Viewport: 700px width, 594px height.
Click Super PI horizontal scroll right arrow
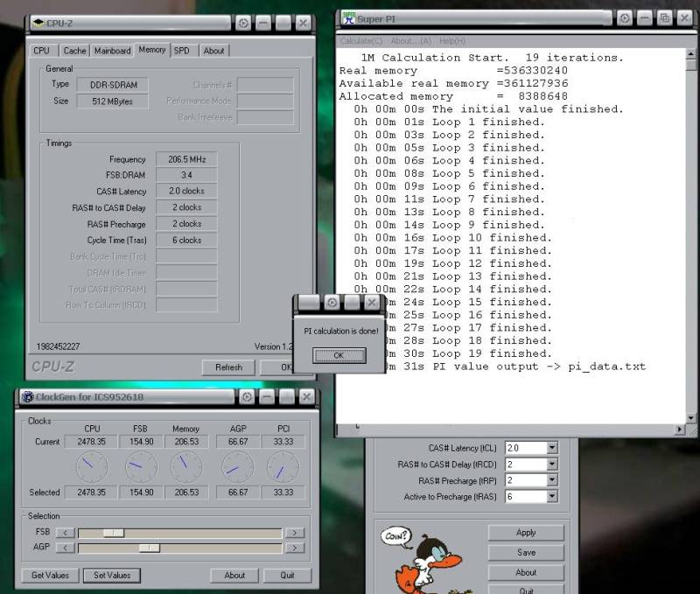point(680,430)
